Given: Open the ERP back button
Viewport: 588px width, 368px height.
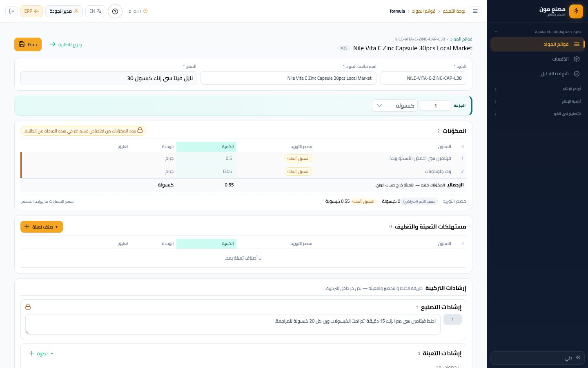Looking at the screenshot, I should pyautogui.click(x=31, y=11).
